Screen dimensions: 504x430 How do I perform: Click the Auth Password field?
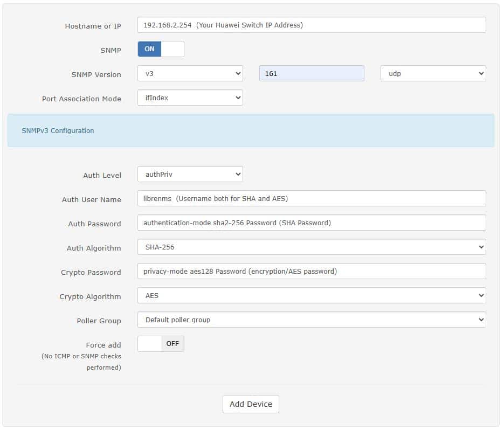(312, 223)
